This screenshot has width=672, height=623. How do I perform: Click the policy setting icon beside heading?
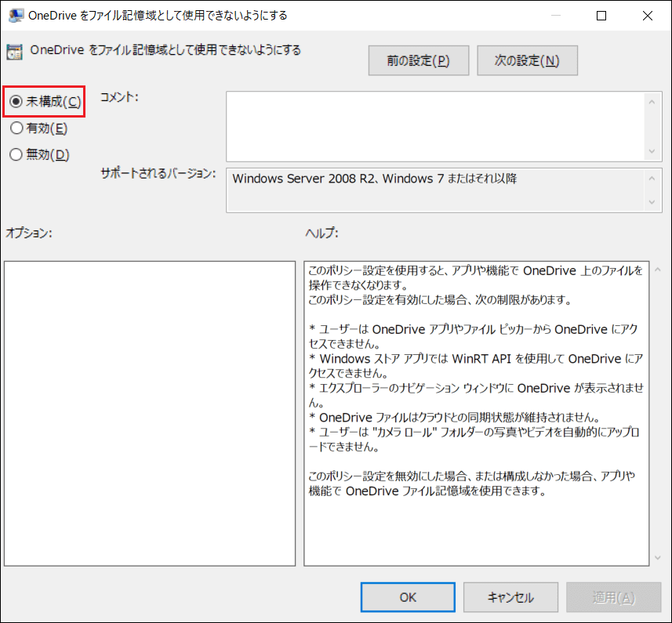point(15,52)
